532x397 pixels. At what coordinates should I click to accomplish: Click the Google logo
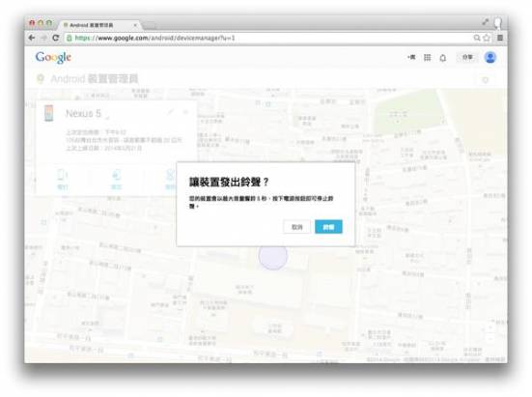pyautogui.click(x=53, y=57)
